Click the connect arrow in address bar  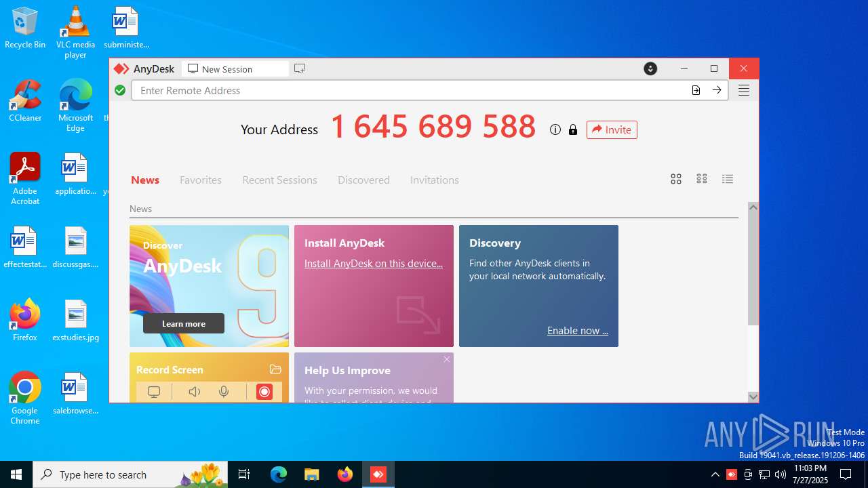click(x=717, y=90)
